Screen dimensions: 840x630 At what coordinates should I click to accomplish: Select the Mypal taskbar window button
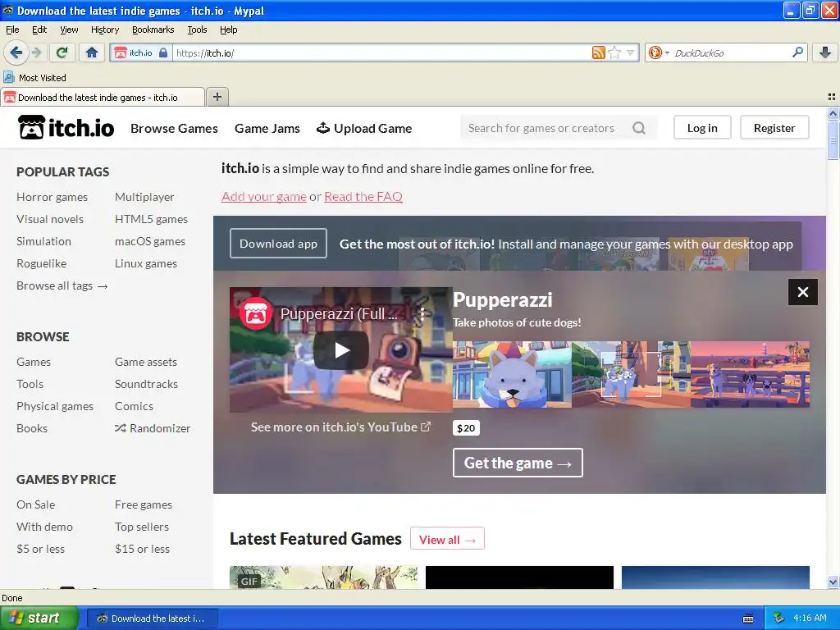click(x=152, y=619)
